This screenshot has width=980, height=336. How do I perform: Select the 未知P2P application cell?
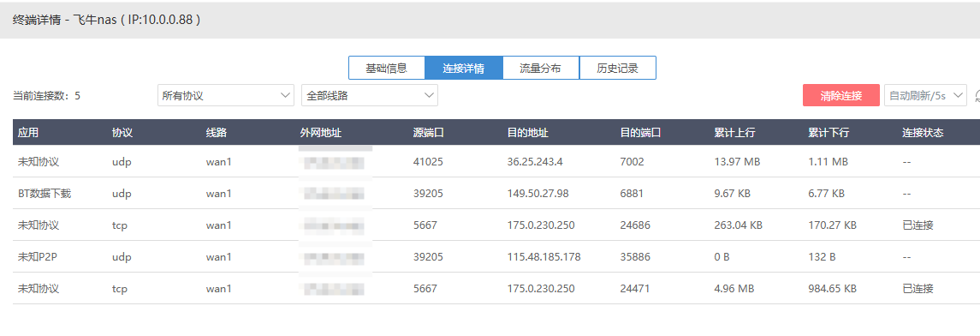click(x=39, y=256)
